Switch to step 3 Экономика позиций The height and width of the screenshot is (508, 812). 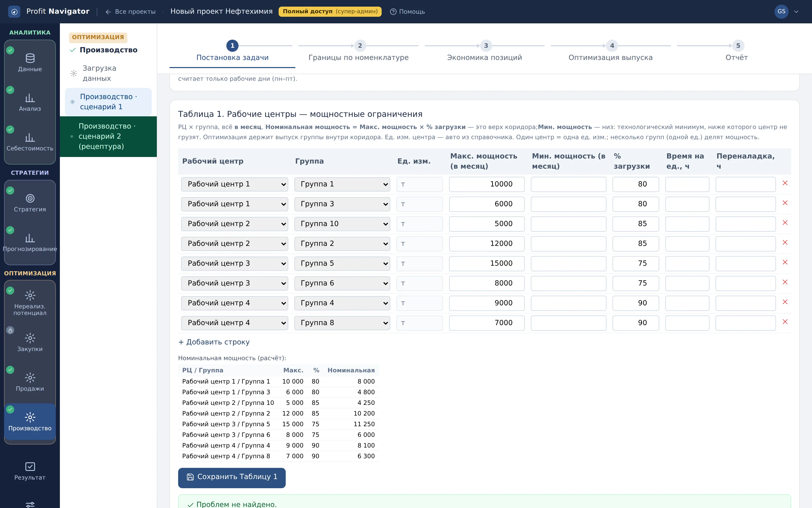(x=484, y=51)
